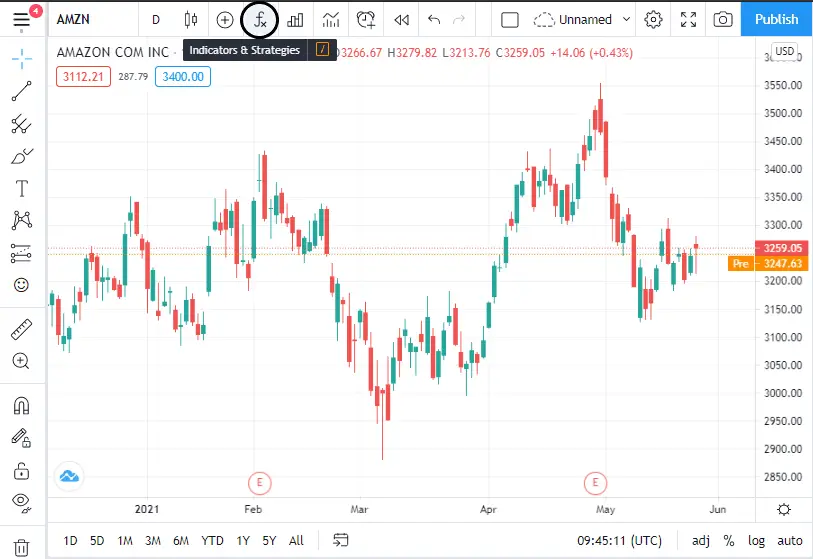This screenshot has height=559, width=813.
Task: Toggle adj adjusted data
Action: tap(701, 541)
